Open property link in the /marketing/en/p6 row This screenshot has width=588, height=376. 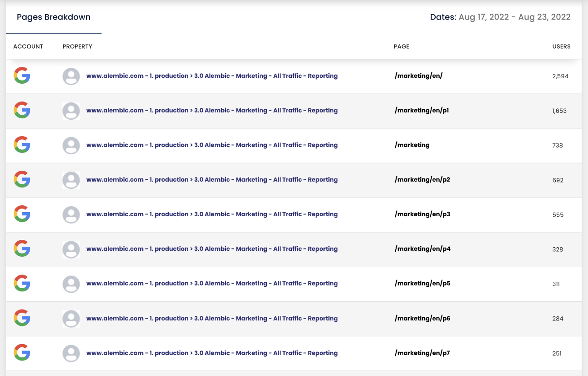pos(212,319)
